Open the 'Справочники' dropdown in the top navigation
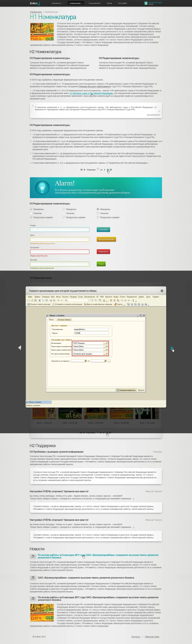The height and width of the screenshot is (644, 192). (76, 3)
